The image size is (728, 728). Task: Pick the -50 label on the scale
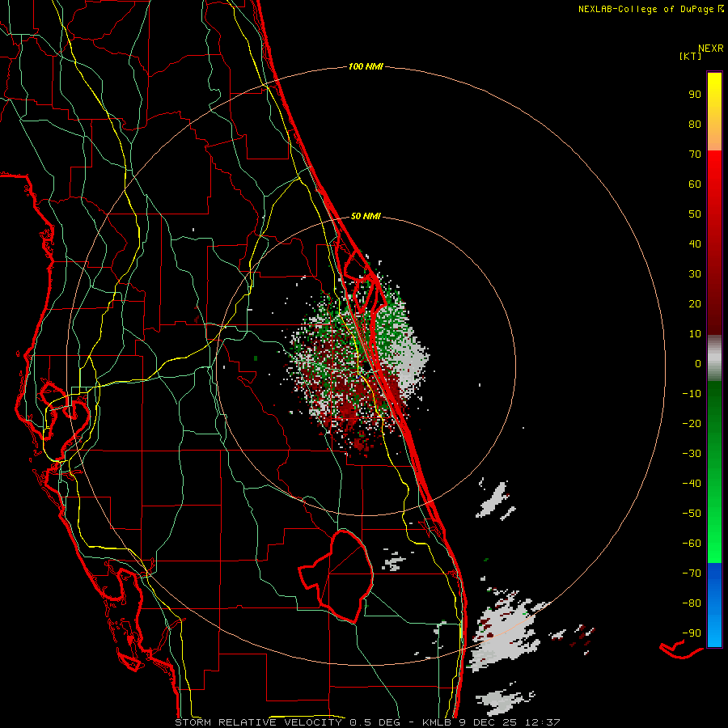tap(692, 514)
